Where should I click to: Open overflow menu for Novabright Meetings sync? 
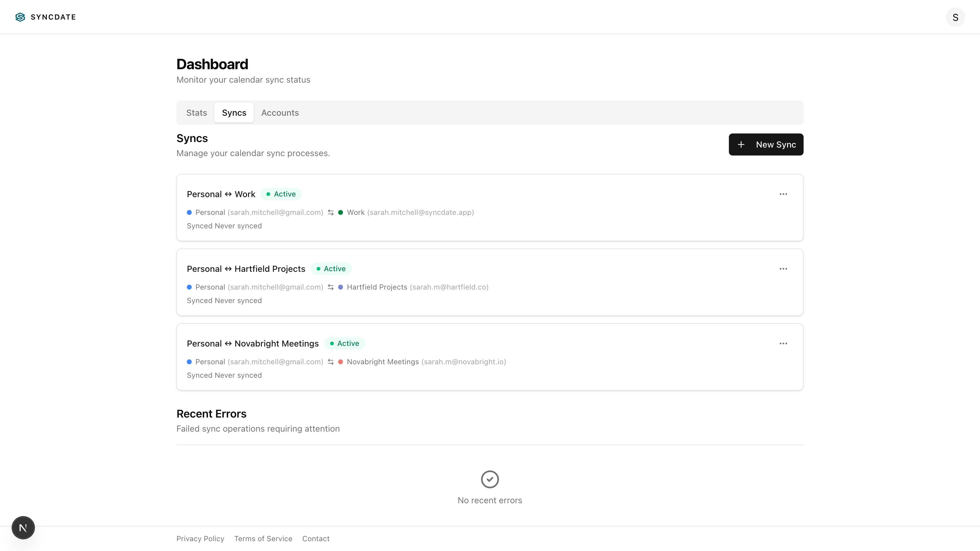point(783,343)
